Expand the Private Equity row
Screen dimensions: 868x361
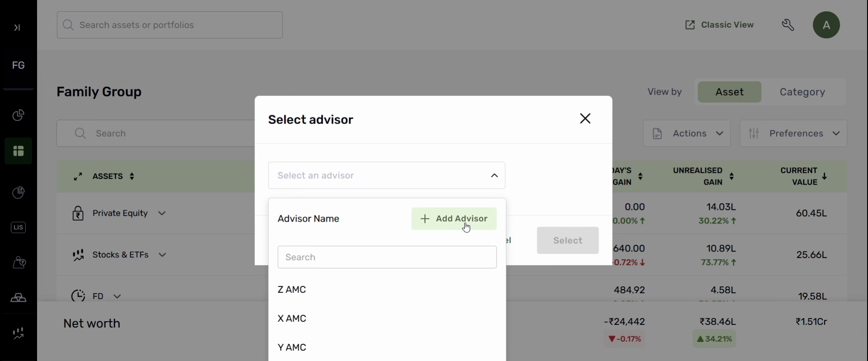pos(162,214)
